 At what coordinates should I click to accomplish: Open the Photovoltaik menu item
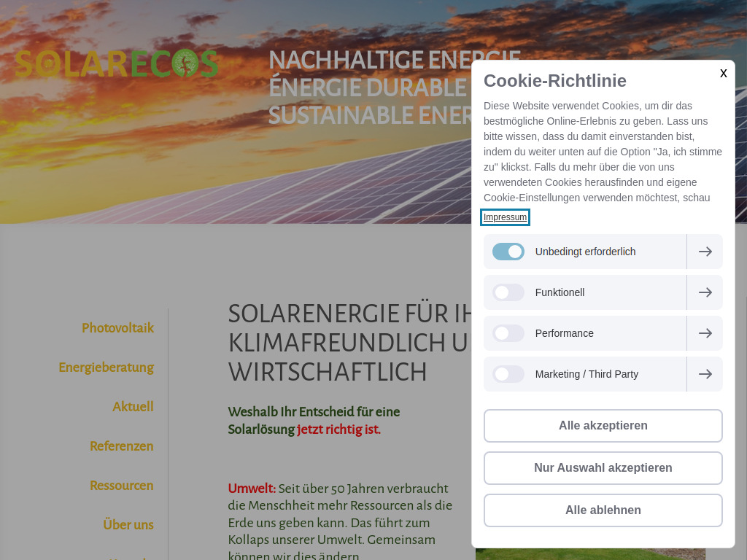pyautogui.click(x=117, y=327)
